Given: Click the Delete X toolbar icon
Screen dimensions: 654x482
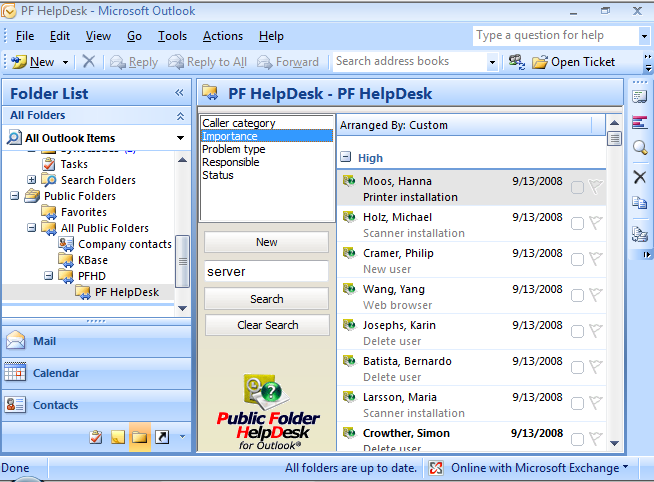Looking at the screenshot, I should [x=88, y=61].
